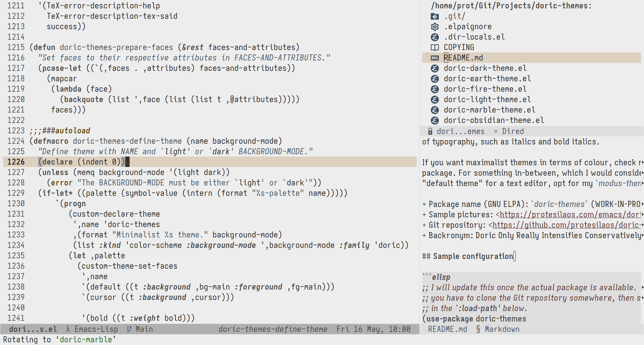The width and height of the screenshot is (644, 345).
Task: Click the lambda keyword on line 1219
Action: [x=68, y=89]
